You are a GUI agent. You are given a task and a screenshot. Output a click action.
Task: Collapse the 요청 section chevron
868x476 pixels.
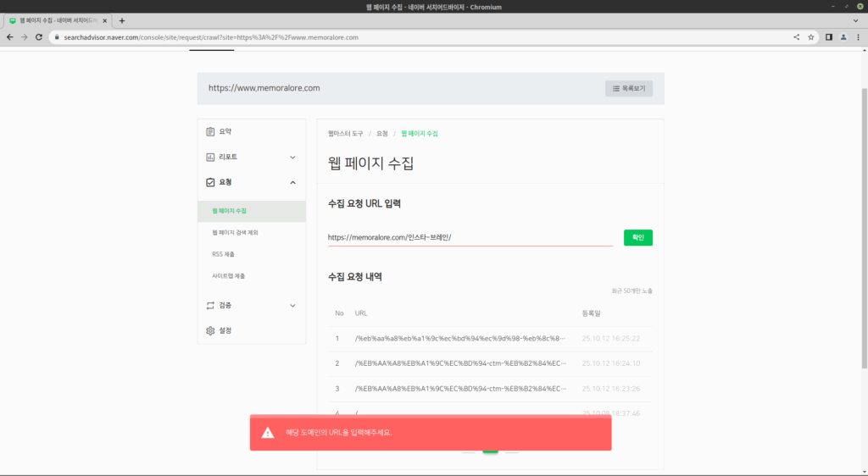pos(292,182)
